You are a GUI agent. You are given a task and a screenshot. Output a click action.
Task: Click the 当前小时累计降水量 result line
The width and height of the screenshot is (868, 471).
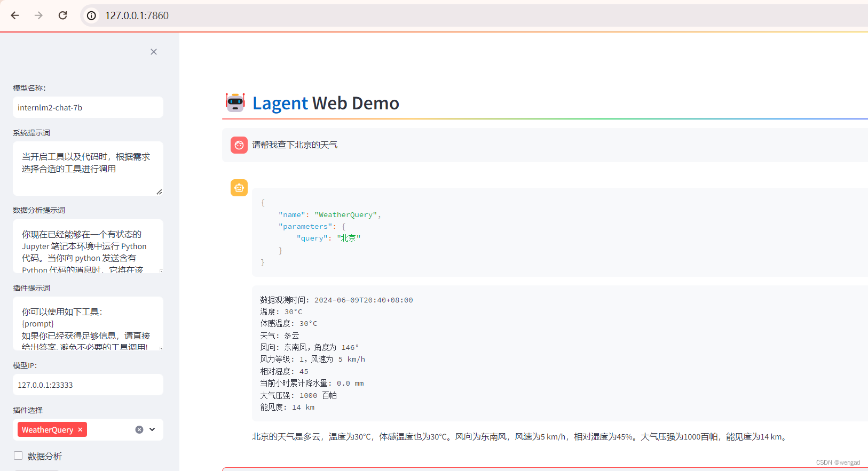pos(312,383)
